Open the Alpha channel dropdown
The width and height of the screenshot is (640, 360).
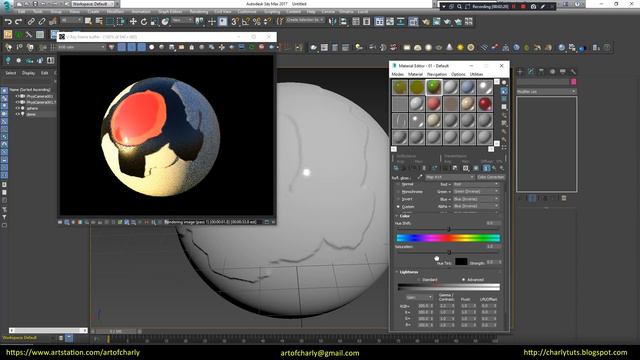click(x=476, y=206)
